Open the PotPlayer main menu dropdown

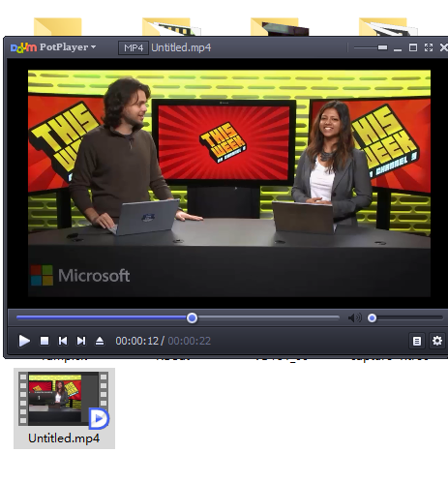pos(68,47)
